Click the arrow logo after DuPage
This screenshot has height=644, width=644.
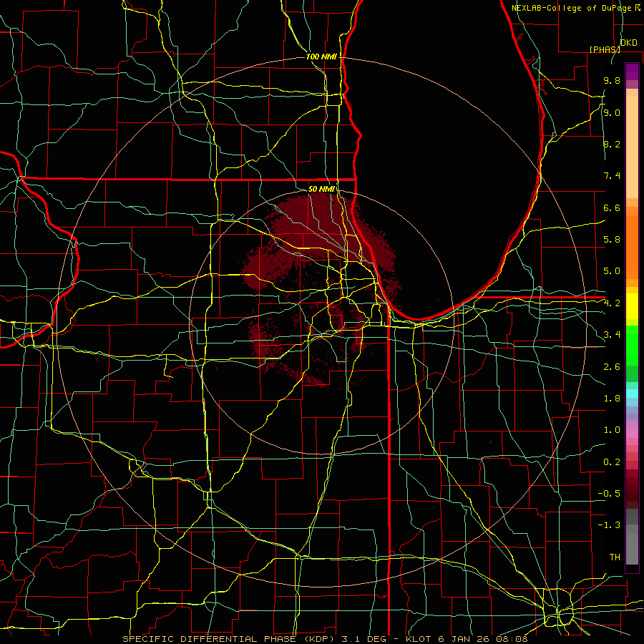[x=638, y=8]
